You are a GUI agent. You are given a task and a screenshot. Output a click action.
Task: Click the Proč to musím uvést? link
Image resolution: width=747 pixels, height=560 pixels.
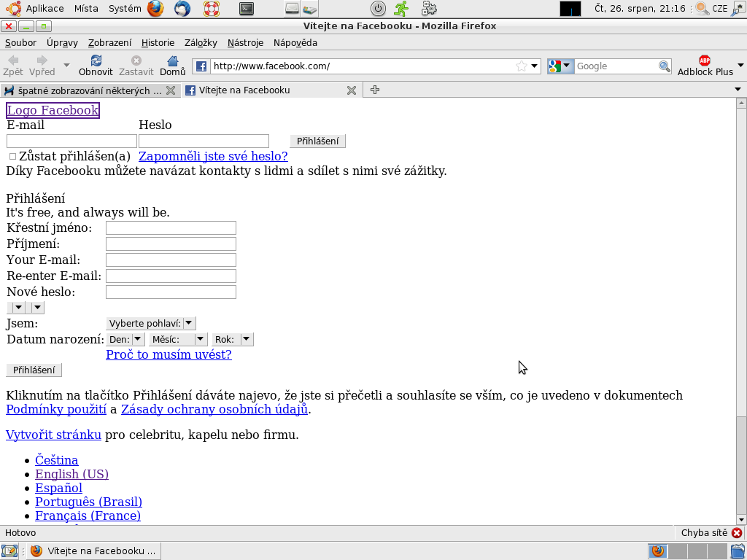click(x=169, y=354)
